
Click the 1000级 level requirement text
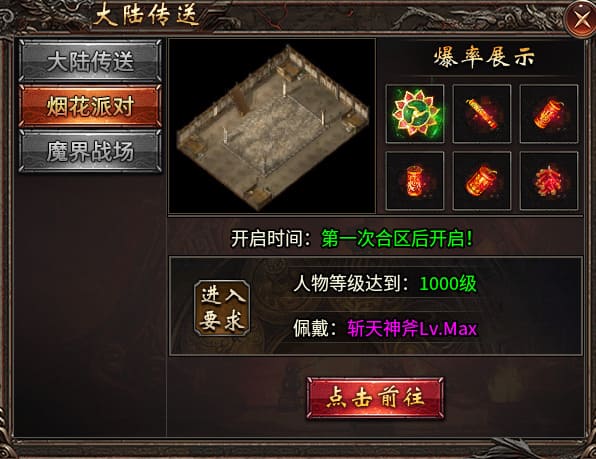coord(448,283)
